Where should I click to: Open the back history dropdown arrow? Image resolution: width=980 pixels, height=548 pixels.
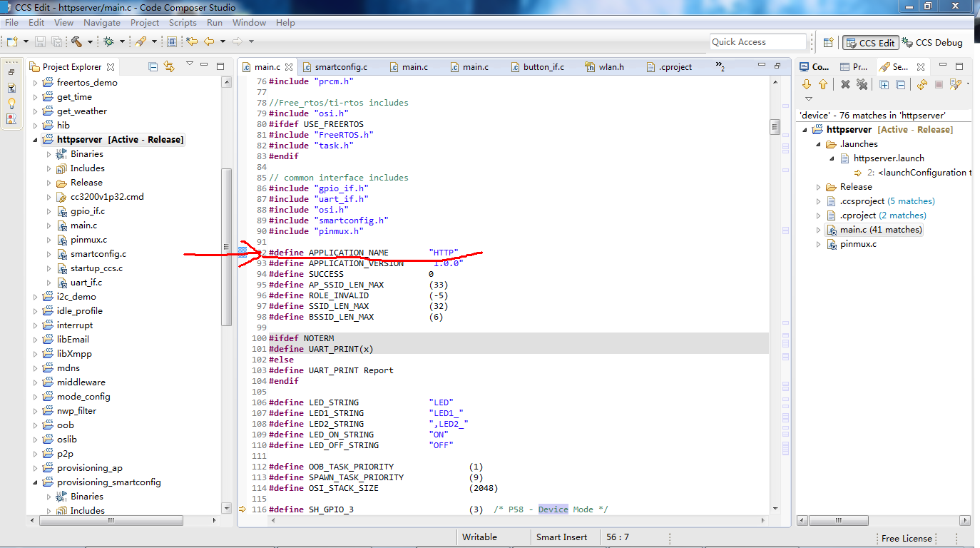pyautogui.click(x=223, y=42)
